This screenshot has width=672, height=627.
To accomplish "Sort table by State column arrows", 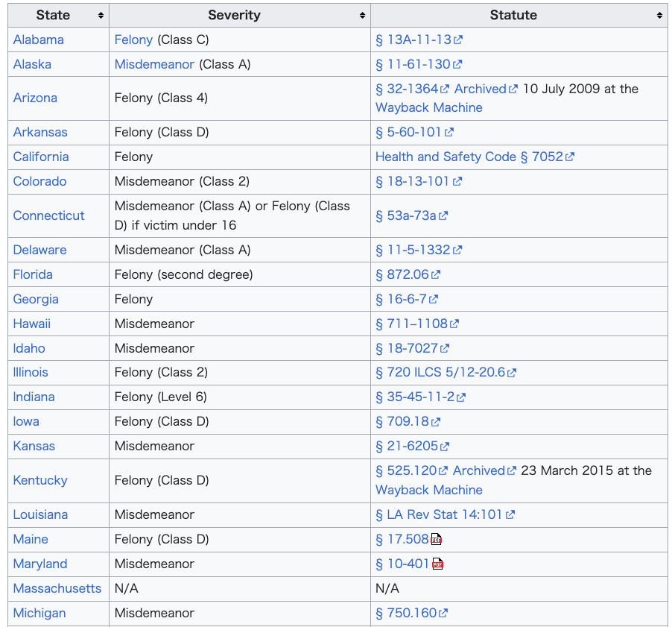I will [x=101, y=16].
